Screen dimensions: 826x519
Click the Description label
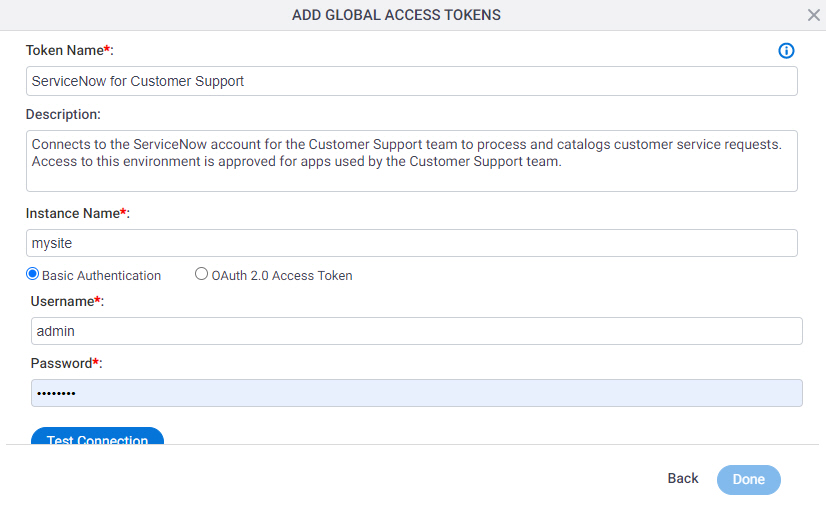point(63,114)
